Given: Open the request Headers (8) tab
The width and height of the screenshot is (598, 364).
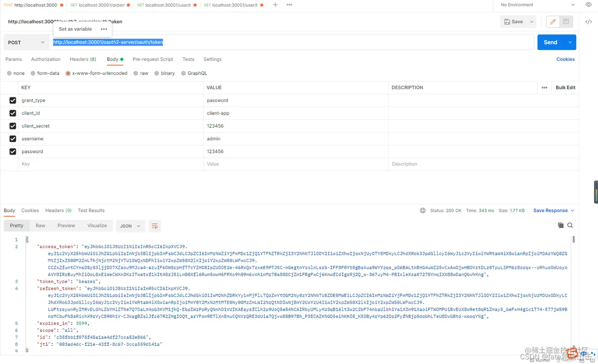Looking at the screenshot, I should coord(83,59).
